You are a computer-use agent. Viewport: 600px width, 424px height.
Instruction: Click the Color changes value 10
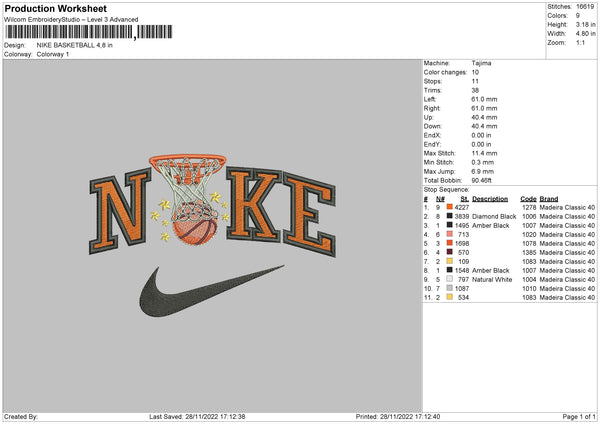click(x=475, y=72)
